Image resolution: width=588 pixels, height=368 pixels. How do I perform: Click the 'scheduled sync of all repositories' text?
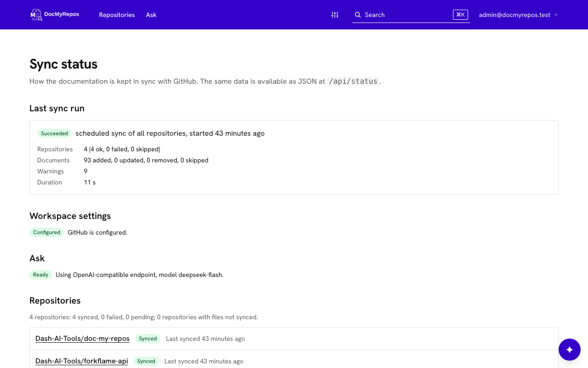tap(170, 133)
